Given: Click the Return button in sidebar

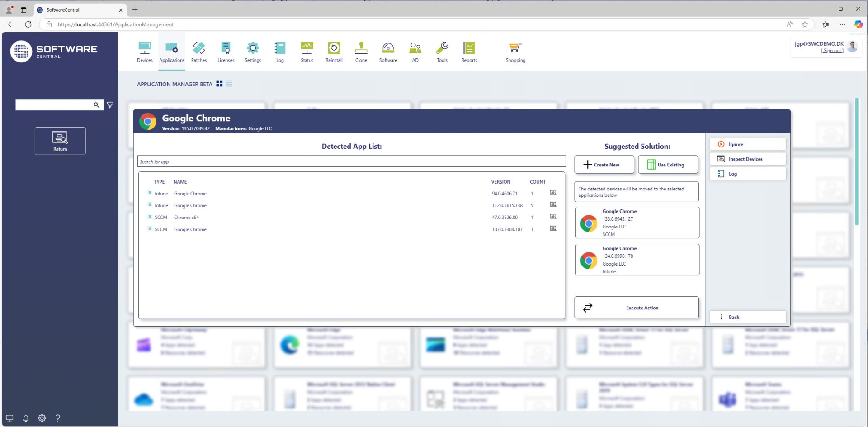Looking at the screenshot, I should [x=60, y=141].
